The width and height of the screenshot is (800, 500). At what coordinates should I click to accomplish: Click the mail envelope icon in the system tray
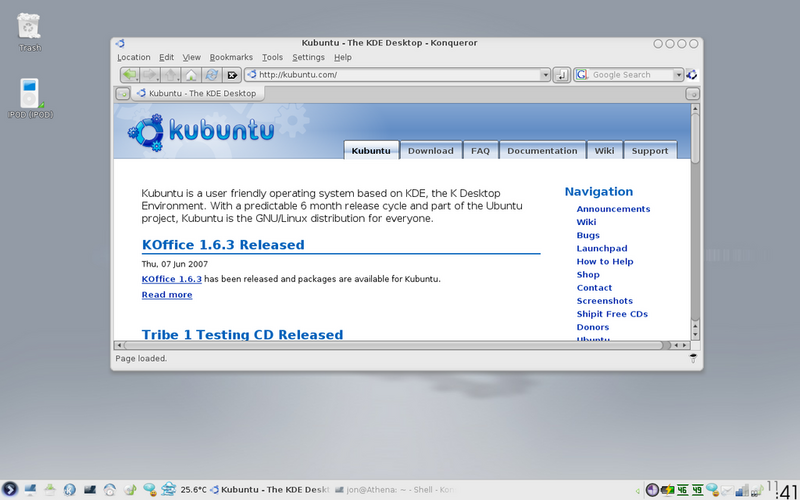click(x=727, y=490)
